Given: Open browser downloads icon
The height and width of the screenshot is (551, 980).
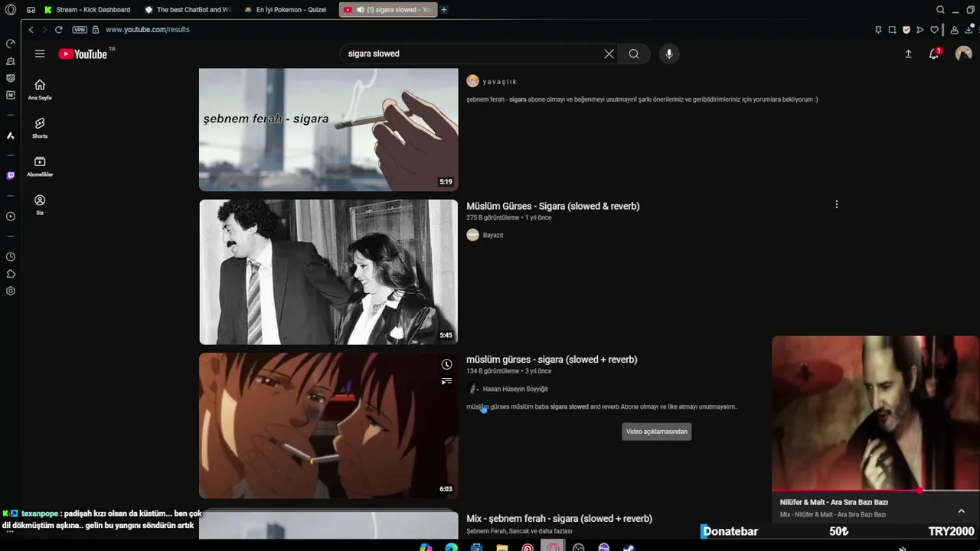Looking at the screenshot, I should coord(968,30).
